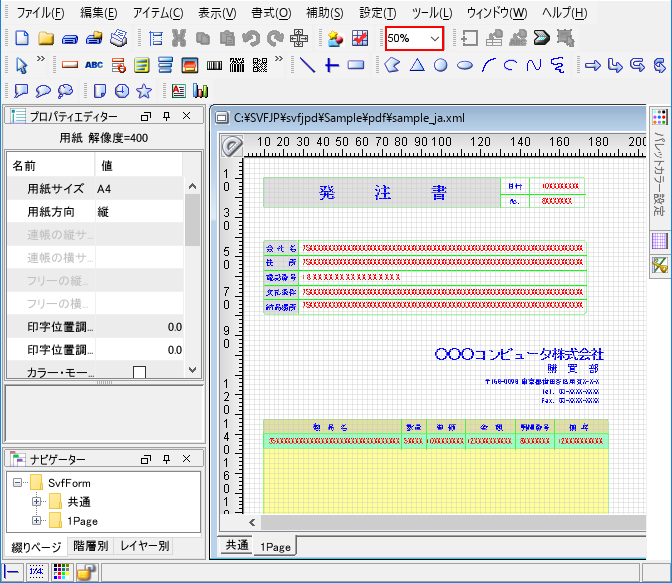Select the polygon shape tool
The height and width of the screenshot is (583, 672).
(x=392, y=65)
